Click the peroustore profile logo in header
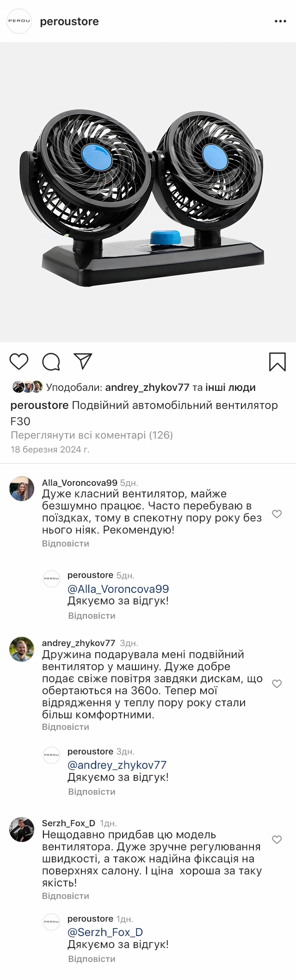 [x=19, y=21]
